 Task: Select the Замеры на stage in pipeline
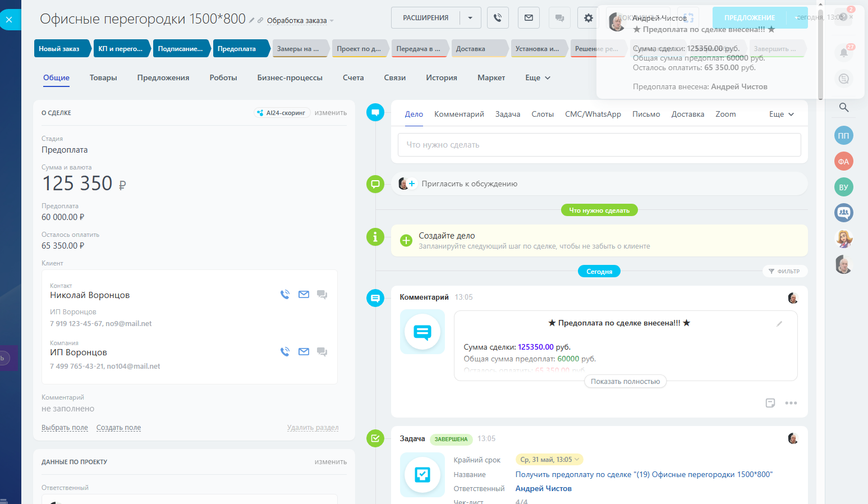[298, 49]
